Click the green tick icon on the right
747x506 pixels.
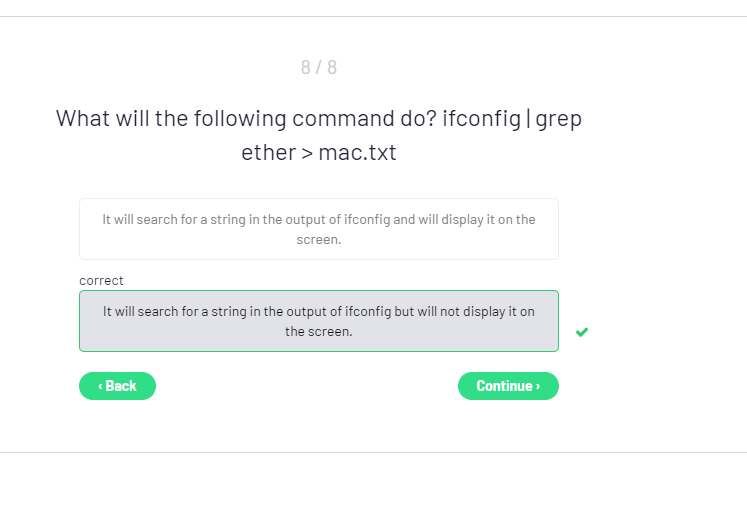pyautogui.click(x=582, y=332)
